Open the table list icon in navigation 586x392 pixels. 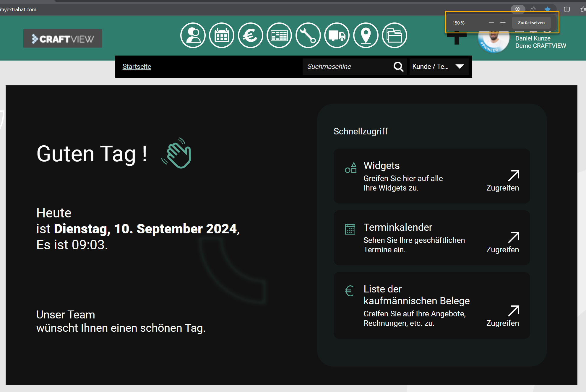point(279,35)
